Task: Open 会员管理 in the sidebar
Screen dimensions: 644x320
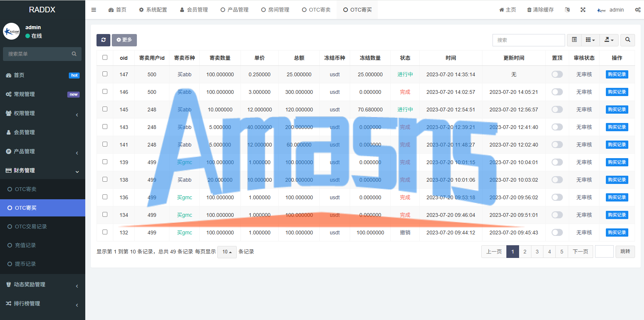Action: 43,132
